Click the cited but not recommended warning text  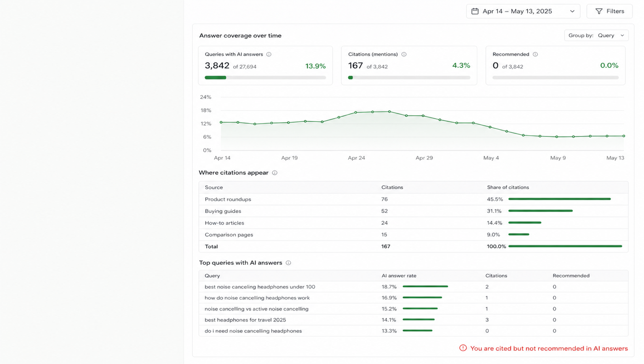[549, 348]
